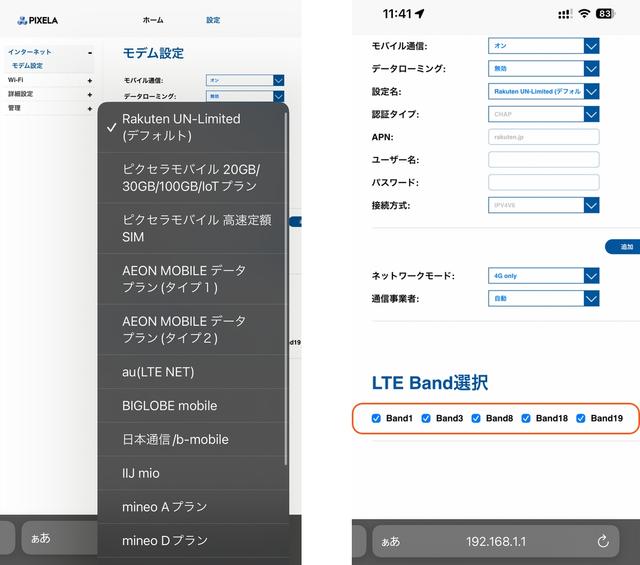The image size is (640, 565).
Task: Tap the battery 83 indicator
Action: (x=605, y=14)
